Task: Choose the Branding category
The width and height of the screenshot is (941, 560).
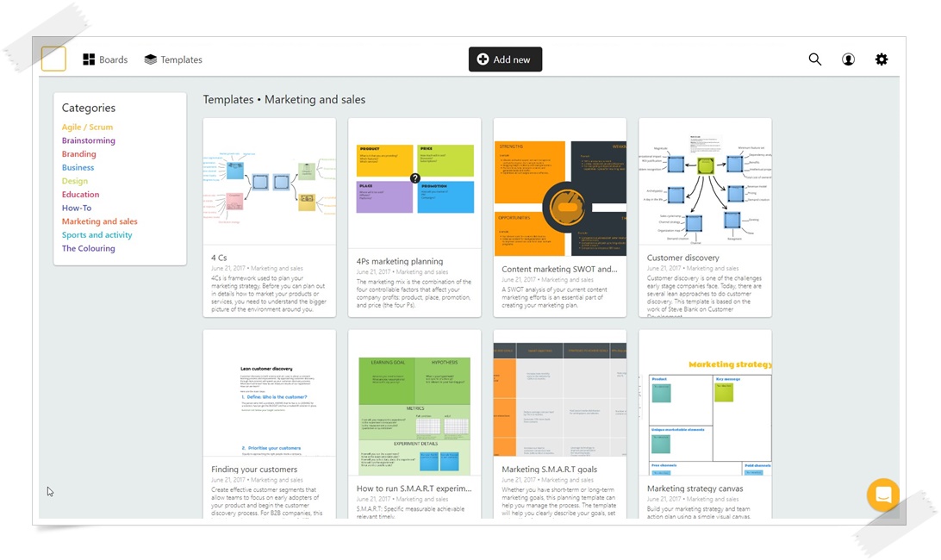Action: 78,154
